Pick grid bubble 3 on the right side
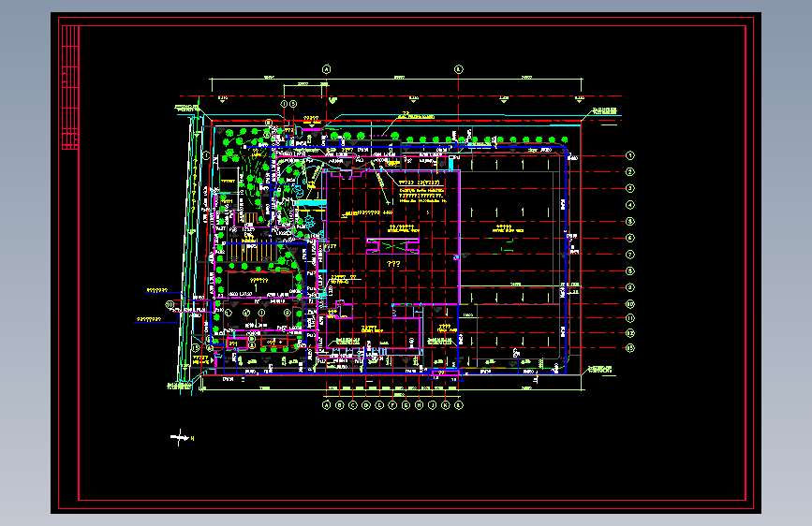812x526 pixels. tap(629, 188)
